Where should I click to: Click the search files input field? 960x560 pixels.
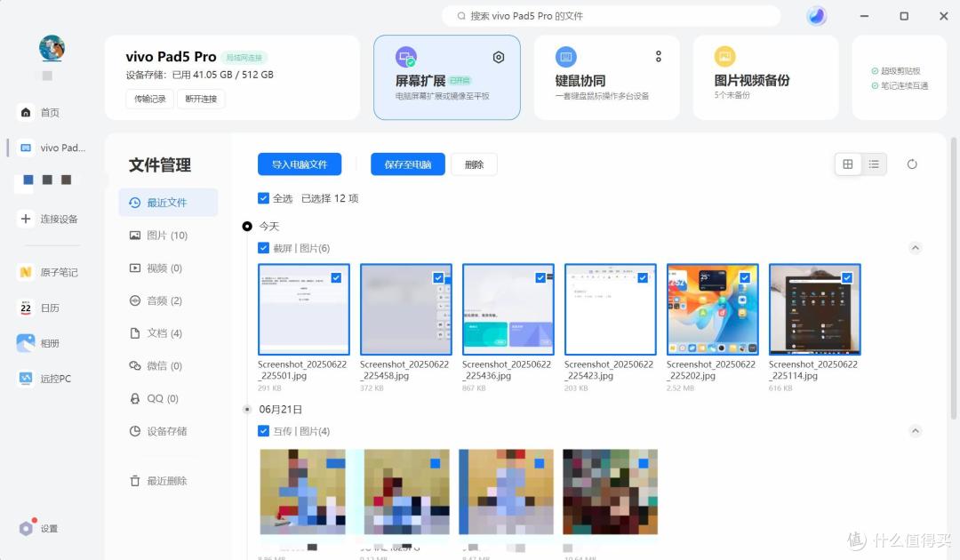(611, 16)
